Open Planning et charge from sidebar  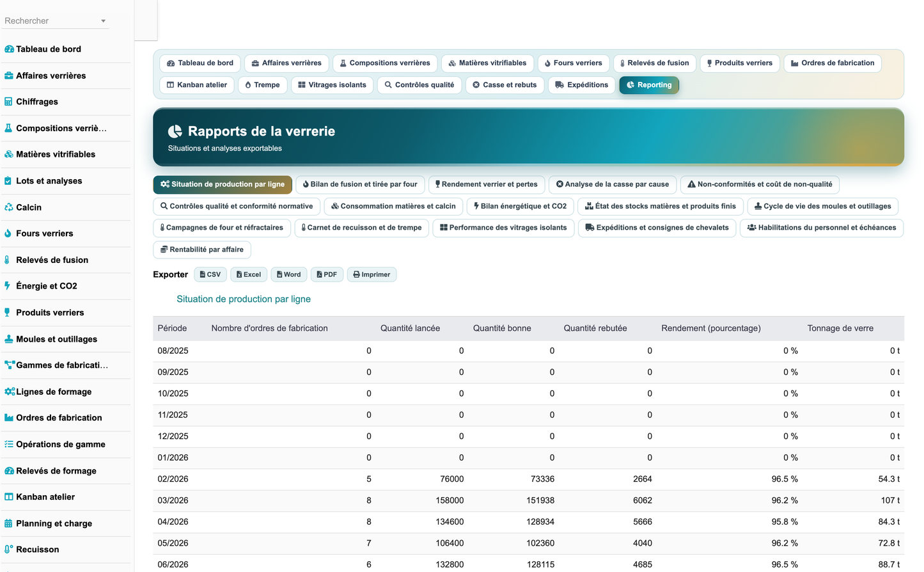(67, 523)
